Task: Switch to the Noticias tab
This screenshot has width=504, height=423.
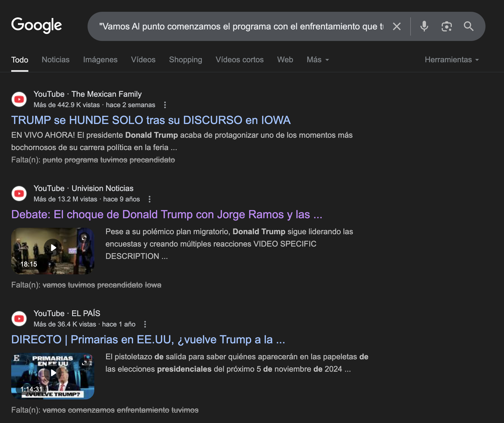Action: coord(56,60)
